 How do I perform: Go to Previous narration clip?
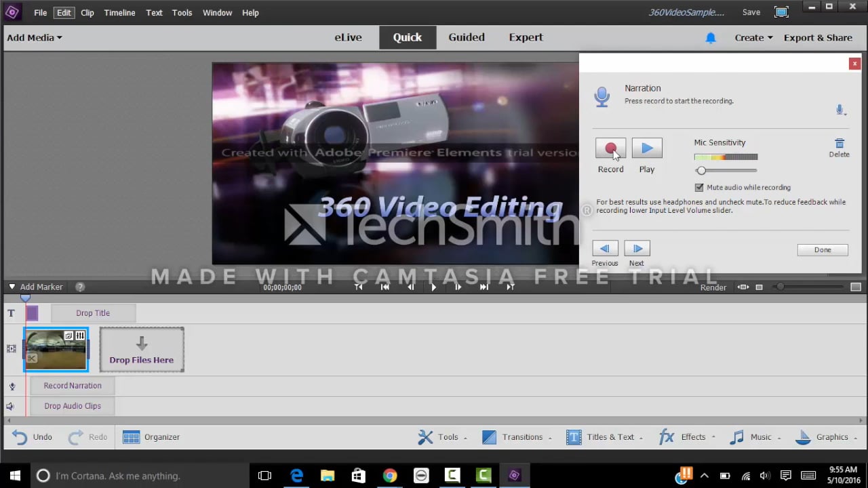[605, 248]
